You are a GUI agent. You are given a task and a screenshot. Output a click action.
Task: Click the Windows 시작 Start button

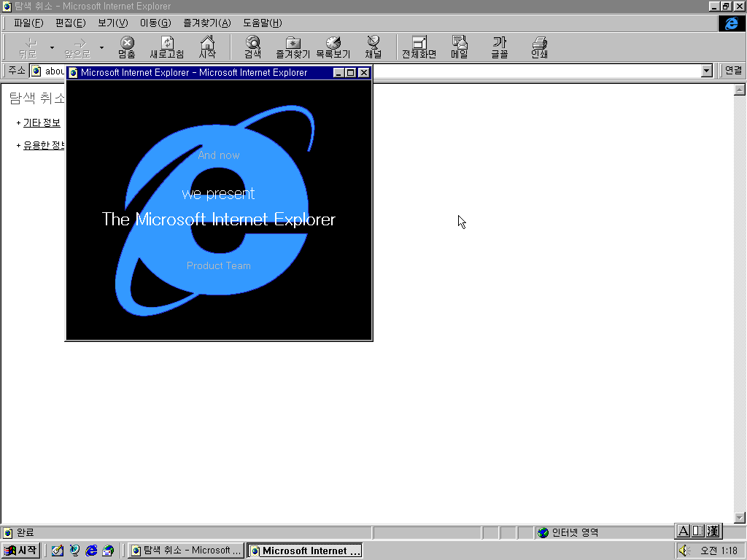coord(20,551)
